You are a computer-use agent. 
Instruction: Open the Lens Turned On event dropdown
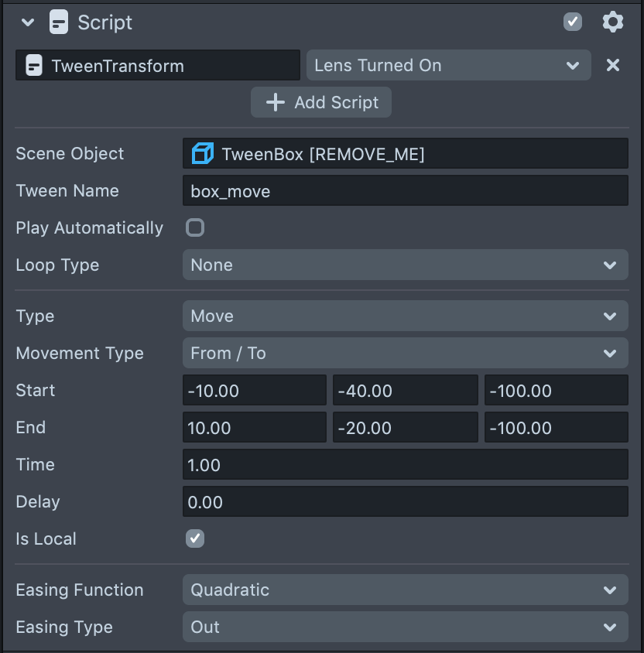pos(448,66)
